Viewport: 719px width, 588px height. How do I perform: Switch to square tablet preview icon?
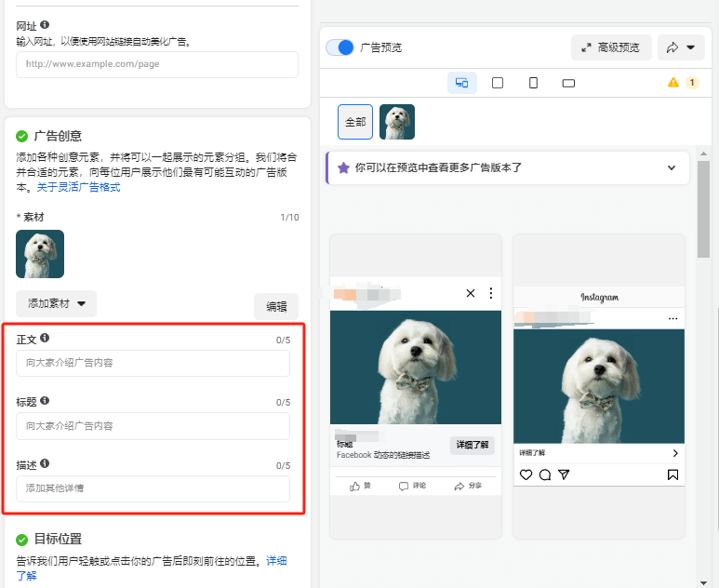click(498, 83)
